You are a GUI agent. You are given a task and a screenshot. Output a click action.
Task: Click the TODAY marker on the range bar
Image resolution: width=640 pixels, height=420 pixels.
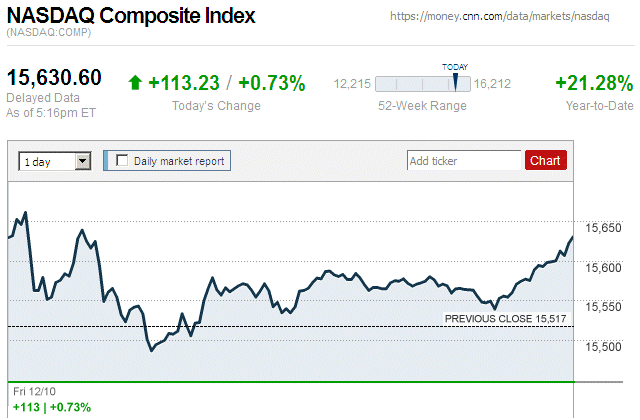[x=454, y=82]
